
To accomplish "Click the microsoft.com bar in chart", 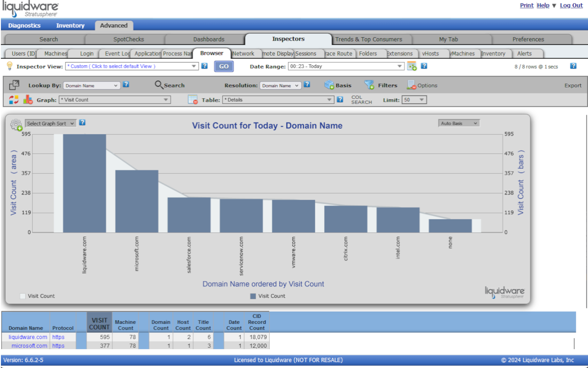I will tap(137, 201).
